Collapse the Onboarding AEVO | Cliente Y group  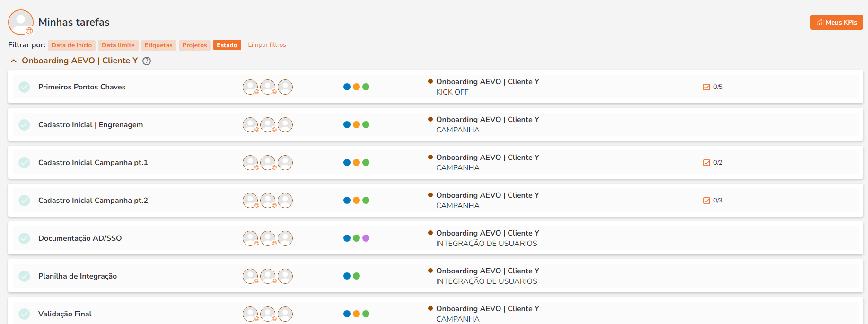click(14, 61)
